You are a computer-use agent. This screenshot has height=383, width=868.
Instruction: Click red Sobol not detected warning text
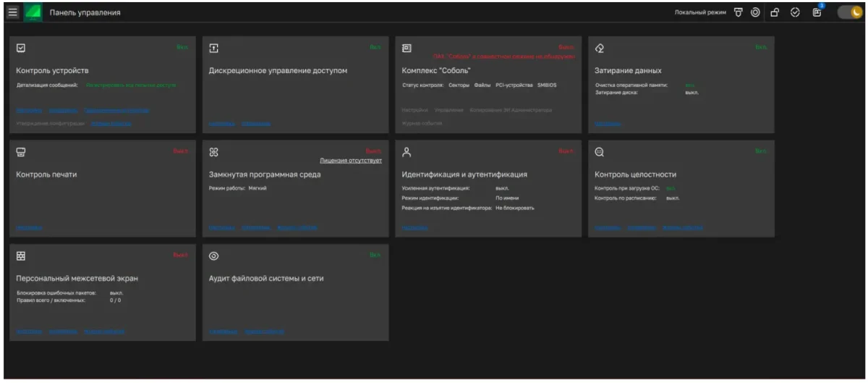click(503, 56)
